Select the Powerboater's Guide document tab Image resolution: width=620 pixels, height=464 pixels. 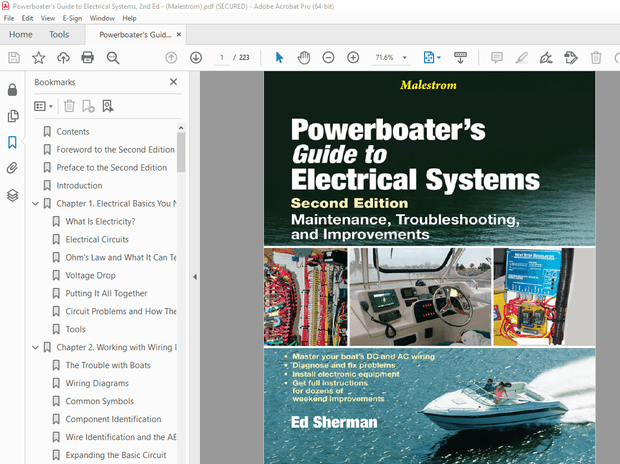pos(135,35)
